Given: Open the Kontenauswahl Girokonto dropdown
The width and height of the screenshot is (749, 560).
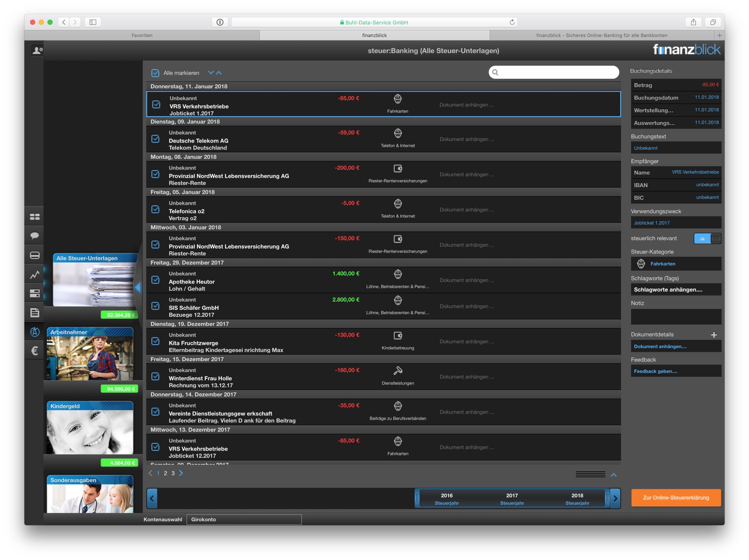Looking at the screenshot, I should coord(244,520).
